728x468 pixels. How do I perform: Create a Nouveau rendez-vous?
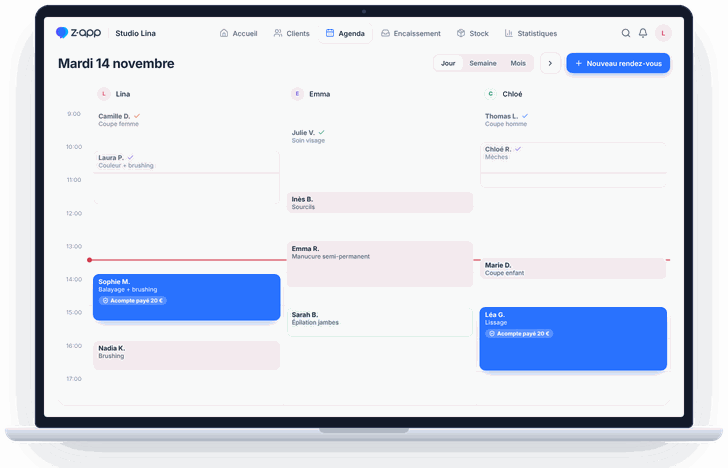[x=618, y=63]
